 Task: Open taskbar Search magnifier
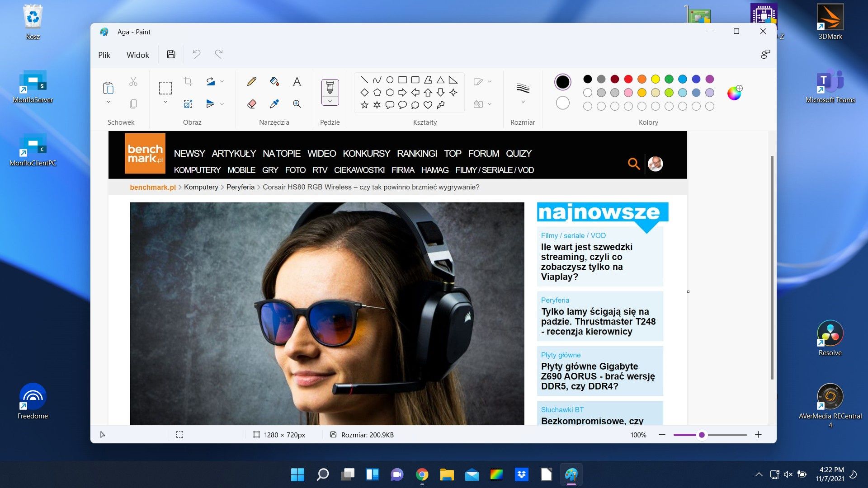(x=322, y=474)
